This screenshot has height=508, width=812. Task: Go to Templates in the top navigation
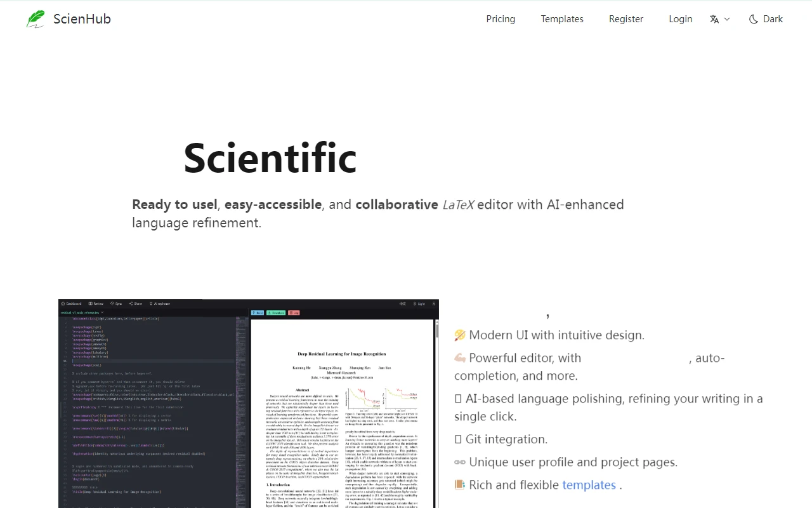tap(561, 19)
